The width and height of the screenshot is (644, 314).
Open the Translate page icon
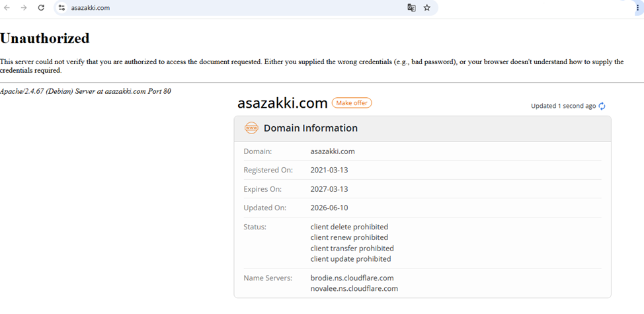point(411,7)
